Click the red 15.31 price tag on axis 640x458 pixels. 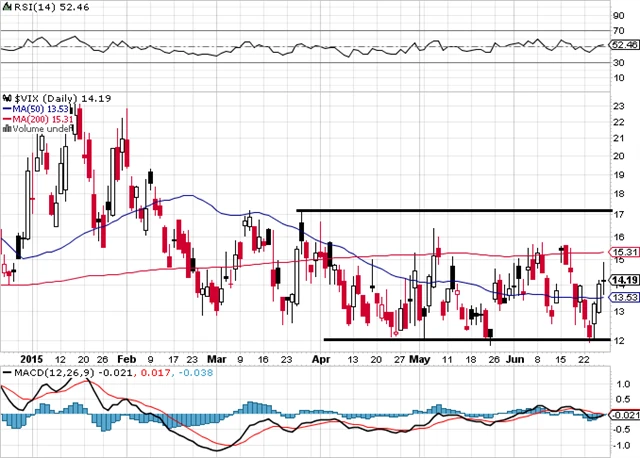[622, 252]
